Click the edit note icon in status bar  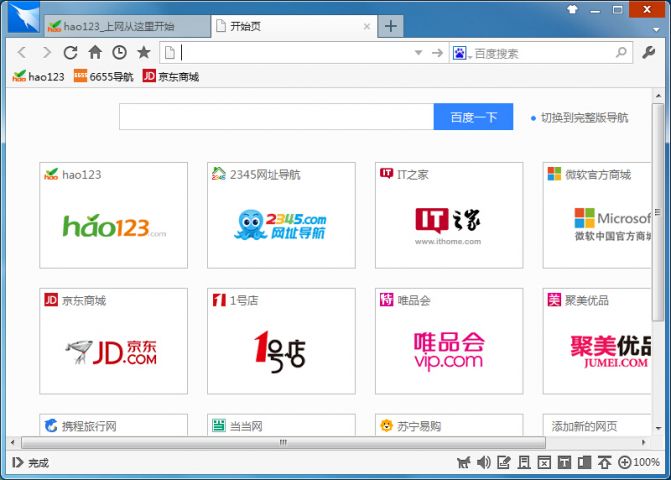(x=504, y=463)
